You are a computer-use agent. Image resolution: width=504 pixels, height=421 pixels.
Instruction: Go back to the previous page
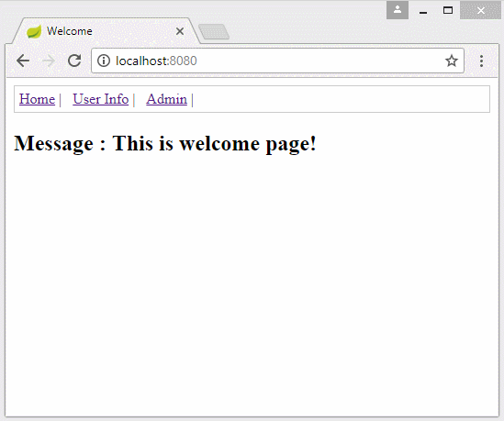coord(23,61)
